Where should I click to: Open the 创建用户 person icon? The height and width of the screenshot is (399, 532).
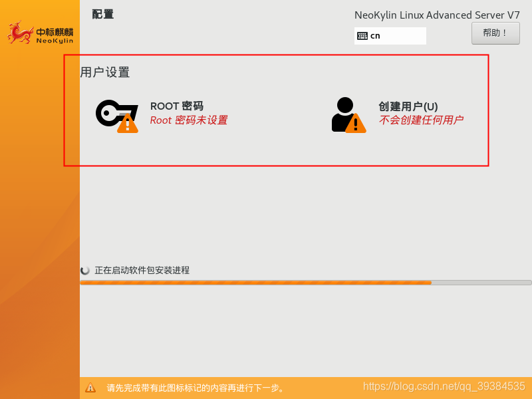click(348, 114)
